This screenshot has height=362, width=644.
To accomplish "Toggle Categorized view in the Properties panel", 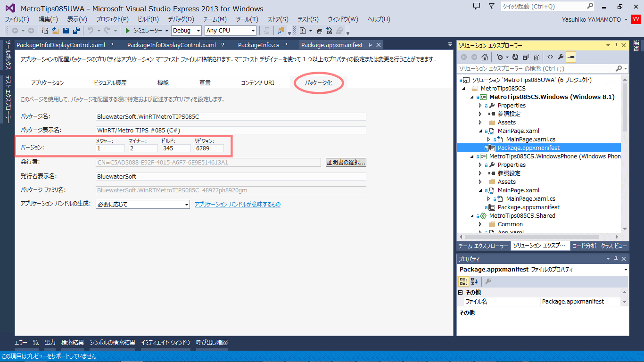I will (463, 281).
